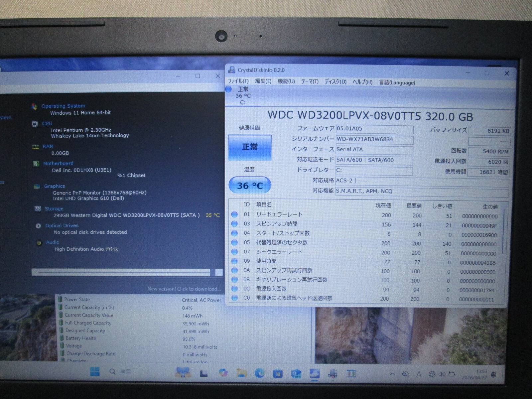Click the Storage drive icon in Speccy
Image resolution: width=532 pixels, height=399 pixels.
(x=38, y=209)
